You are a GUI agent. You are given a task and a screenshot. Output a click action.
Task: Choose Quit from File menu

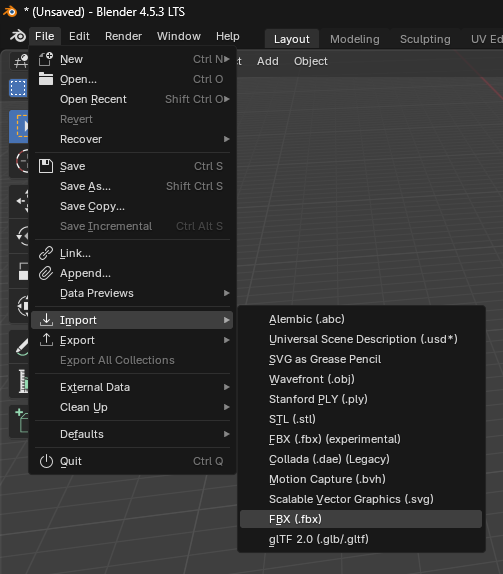pyautogui.click(x=132, y=461)
